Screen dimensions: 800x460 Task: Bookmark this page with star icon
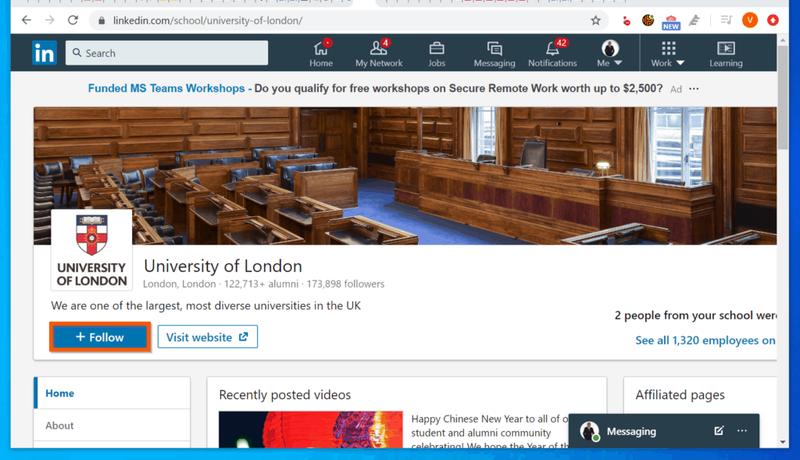click(x=595, y=20)
